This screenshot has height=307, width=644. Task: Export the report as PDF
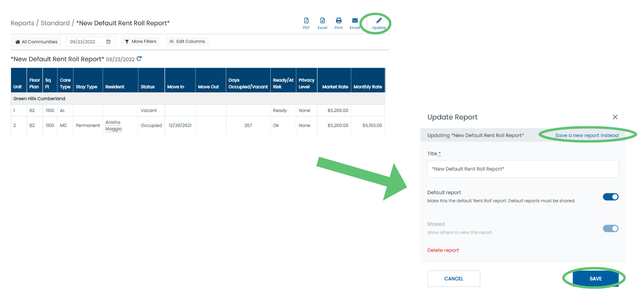click(x=306, y=23)
